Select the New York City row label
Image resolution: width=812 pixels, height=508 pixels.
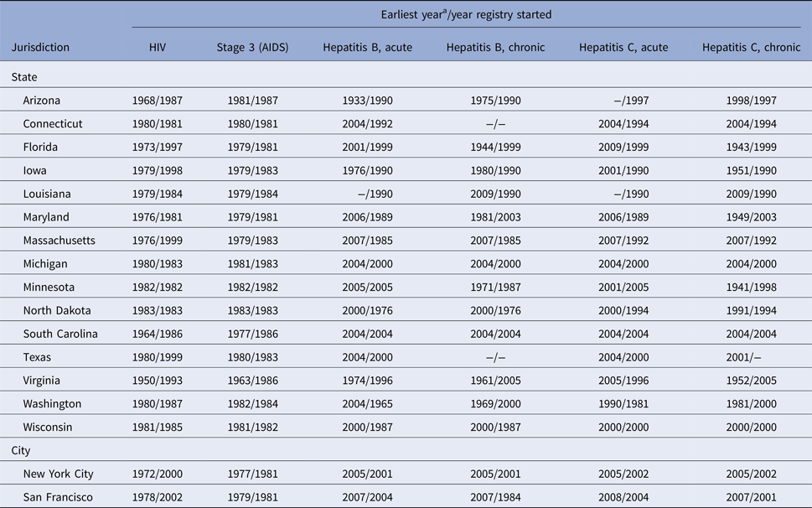point(59,474)
